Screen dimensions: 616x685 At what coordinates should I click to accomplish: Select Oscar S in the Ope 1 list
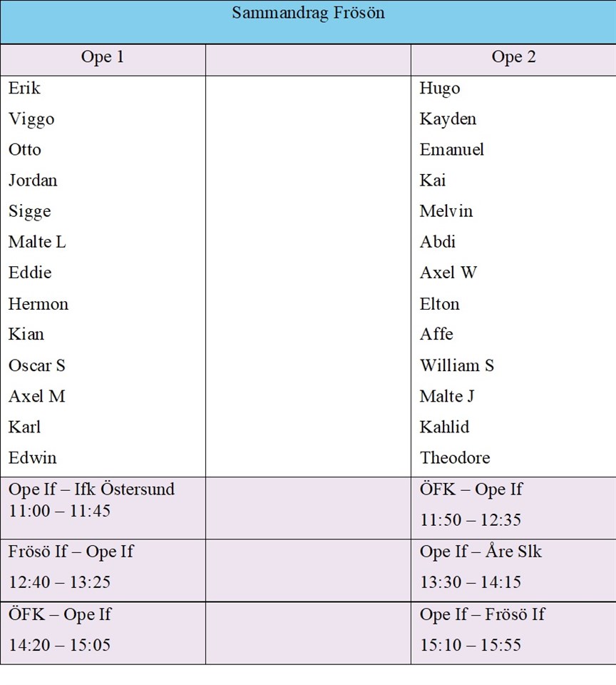pyautogui.click(x=37, y=365)
